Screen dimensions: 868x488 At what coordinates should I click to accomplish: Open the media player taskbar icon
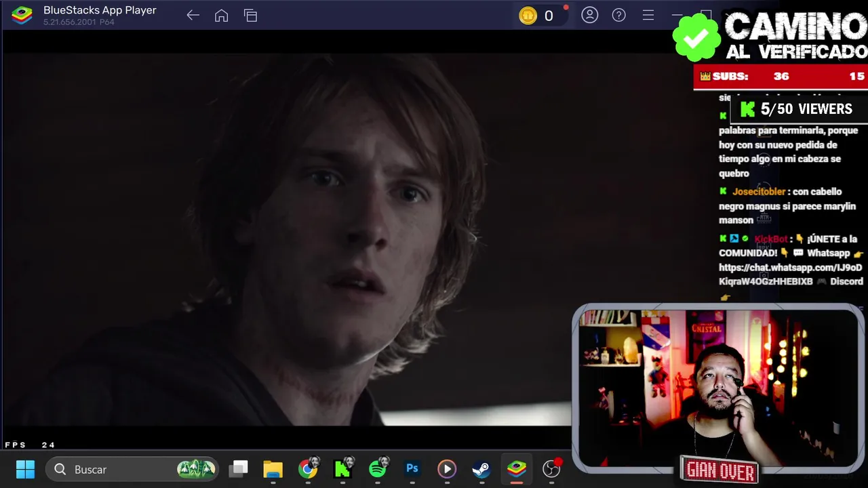click(x=446, y=469)
